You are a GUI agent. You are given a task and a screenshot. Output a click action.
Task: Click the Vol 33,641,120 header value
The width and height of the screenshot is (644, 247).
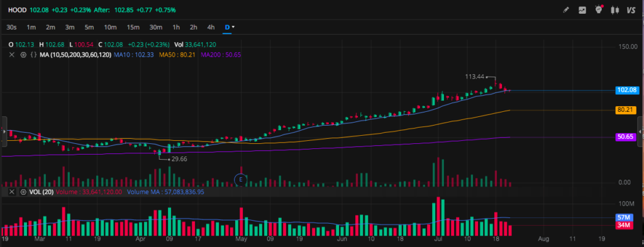pos(195,45)
